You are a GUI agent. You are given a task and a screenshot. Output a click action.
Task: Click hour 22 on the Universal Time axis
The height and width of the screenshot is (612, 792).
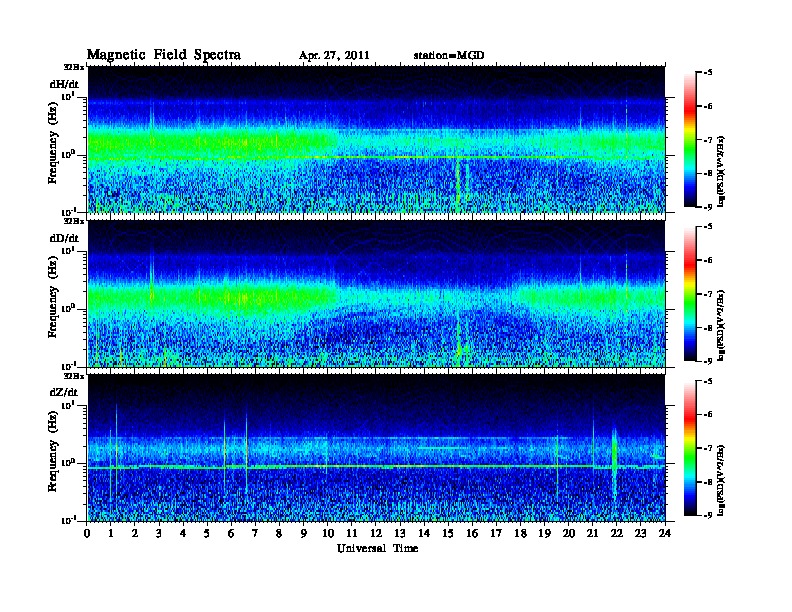coord(617,533)
